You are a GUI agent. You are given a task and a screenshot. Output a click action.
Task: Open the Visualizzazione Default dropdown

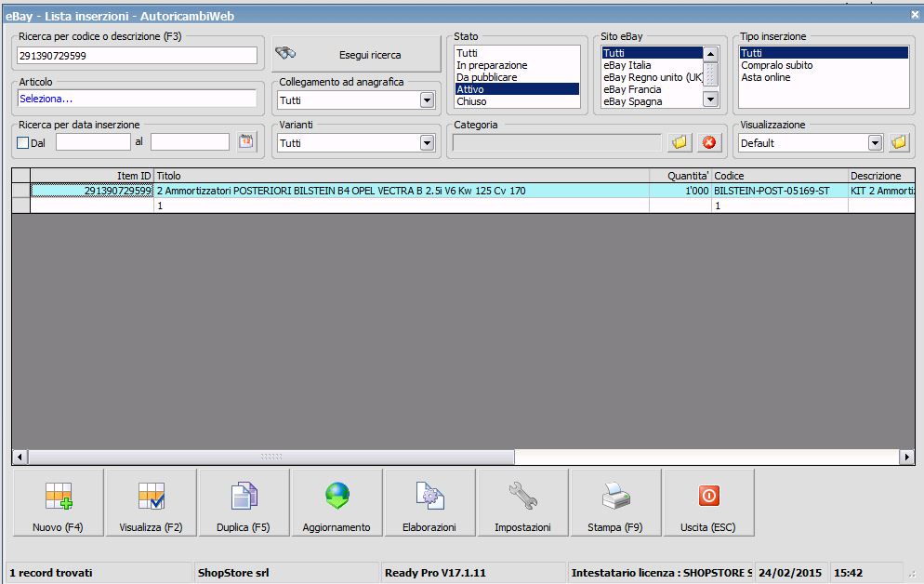click(x=875, y=142)
